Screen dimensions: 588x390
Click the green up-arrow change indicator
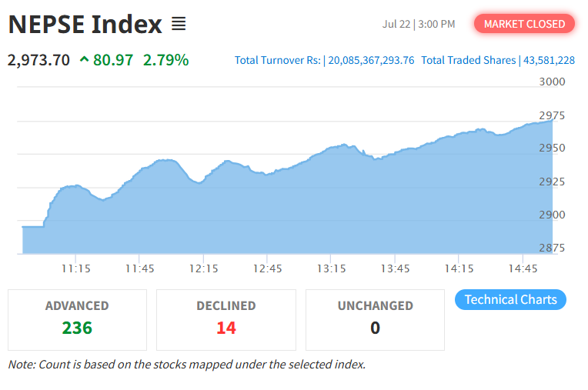coord(85,59)
